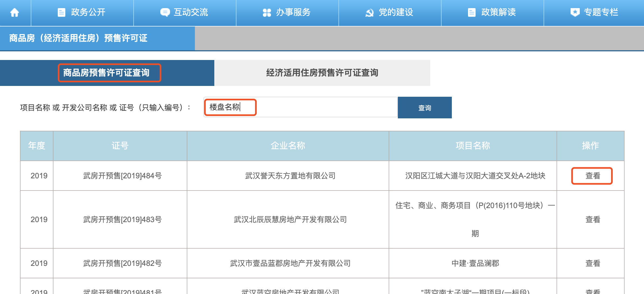The height and width of the screenshot is (294, 644).
Task: Click 武汉誉天东方置地有限公司 company cell
Action: [290, 176]
